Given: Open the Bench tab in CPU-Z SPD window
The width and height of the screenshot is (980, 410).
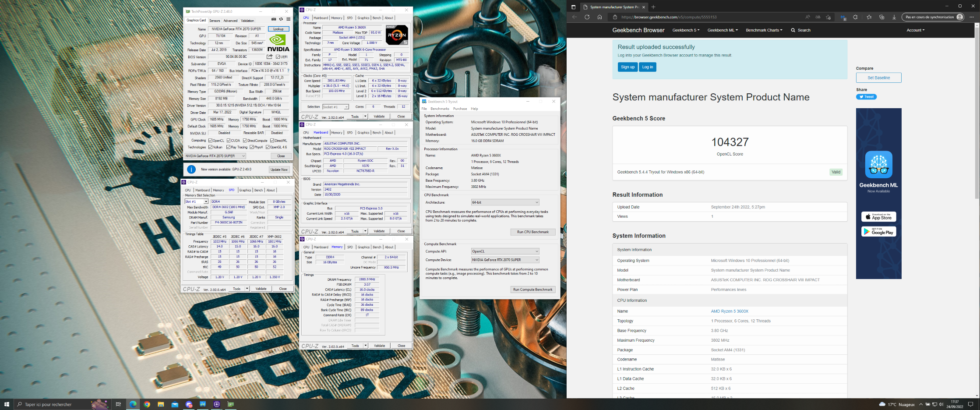Looking at the screenshot, I should click(x=258, y=190).
